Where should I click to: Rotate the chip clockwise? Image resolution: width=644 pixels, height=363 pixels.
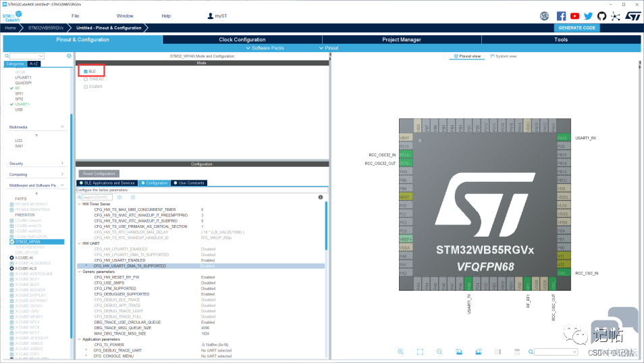[459, 352]
